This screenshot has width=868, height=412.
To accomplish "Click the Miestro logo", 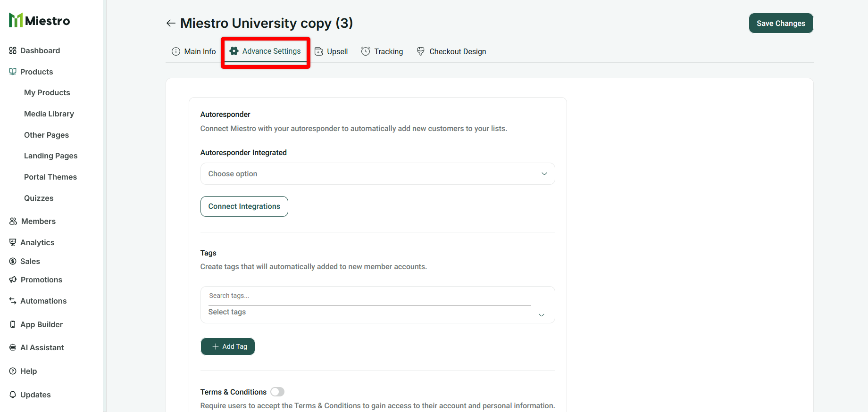I will pos(40,20).
